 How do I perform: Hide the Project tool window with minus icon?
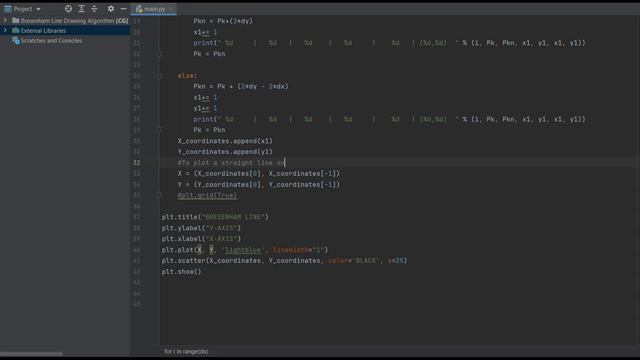123,9
